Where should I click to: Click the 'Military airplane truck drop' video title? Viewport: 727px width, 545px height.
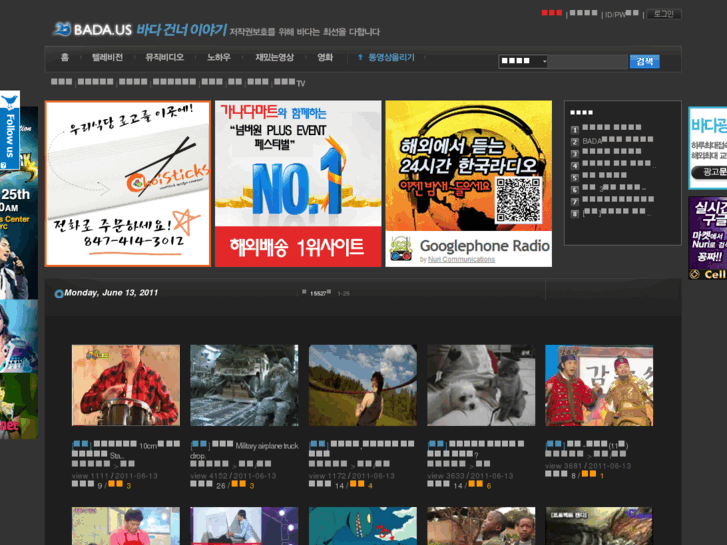pyautogui.click(x=244, y=450)
